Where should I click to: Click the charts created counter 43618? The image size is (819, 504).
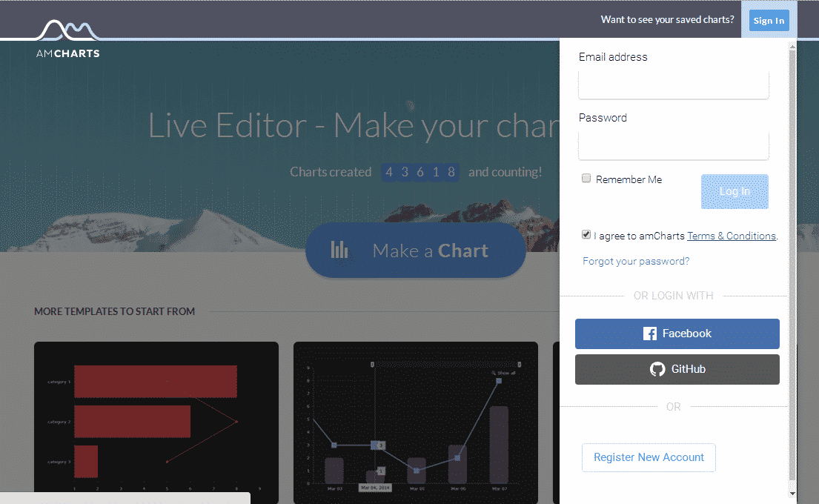pos(420,172)
